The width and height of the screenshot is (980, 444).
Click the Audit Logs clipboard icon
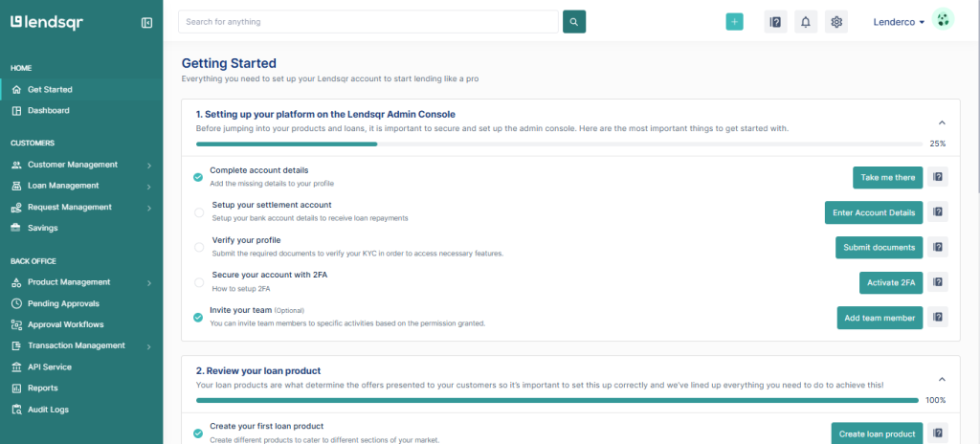point(16,410)
